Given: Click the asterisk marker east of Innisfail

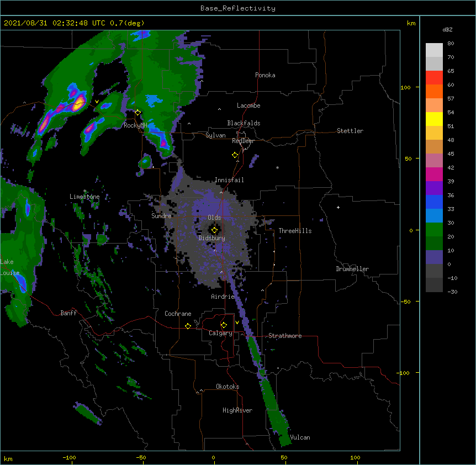Looking at the screenshot, I should click(x=277, y=167).
